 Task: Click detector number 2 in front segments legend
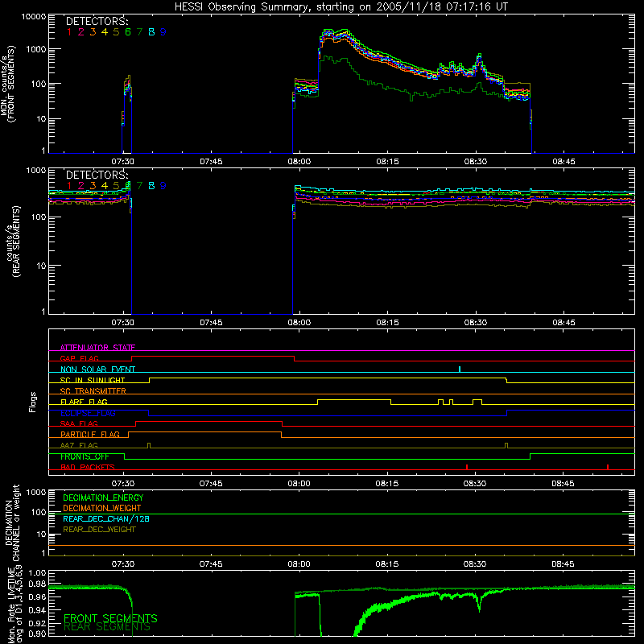point(81,32)
